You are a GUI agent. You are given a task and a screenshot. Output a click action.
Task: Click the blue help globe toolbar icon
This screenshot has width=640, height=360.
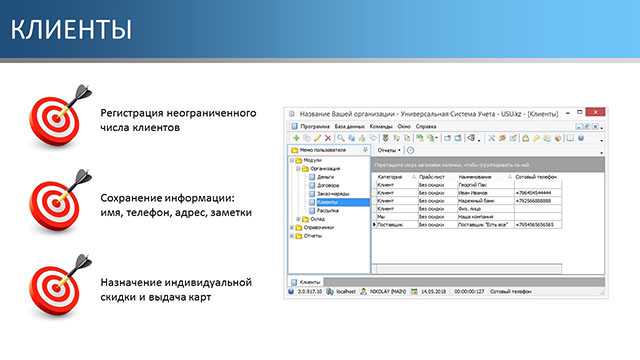(581, 138)
